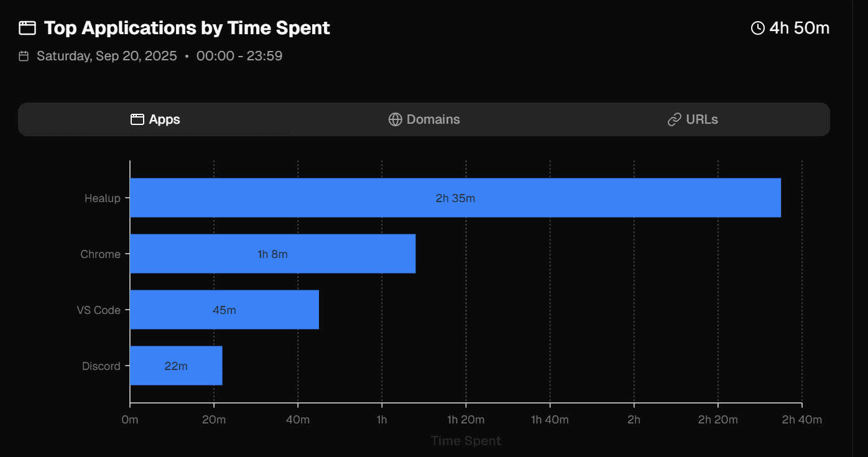This screenshot has height=457, width=868.
Task: Click the Healup axis label
Action: pyautogui.click(x=103, y=198)
